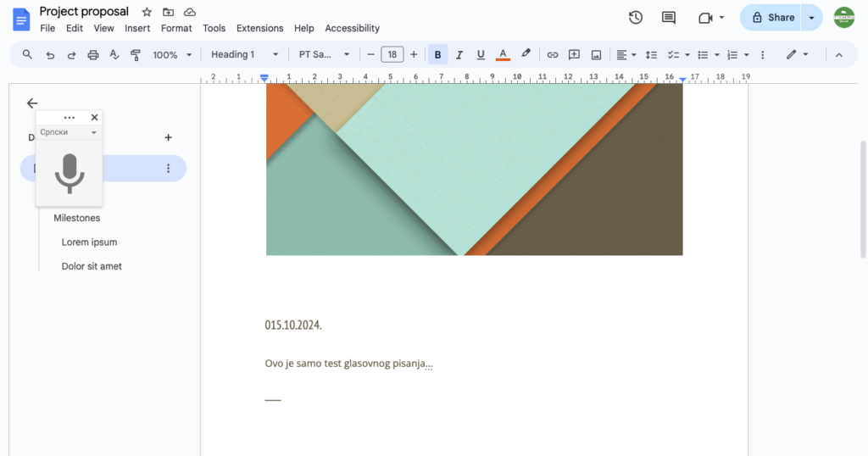The height and width of the screenshot is (456, 868).
Task: Open the Accessibility menu
Action: 352,28
